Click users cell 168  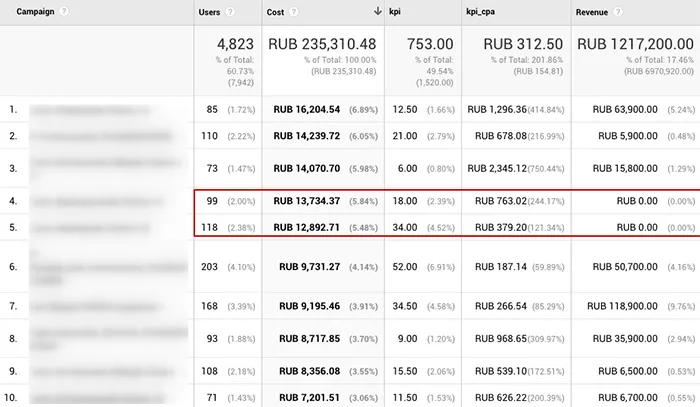(x=209, y=306)
